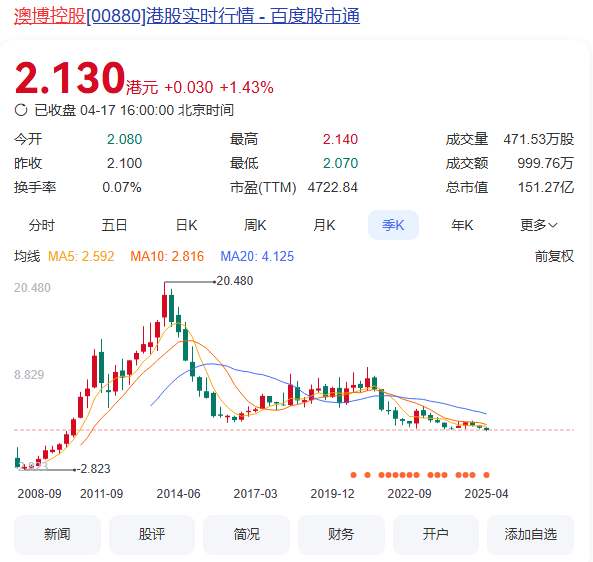
Task: Click the 20.480 peak marker on chart
Action: (x=234, y=281)
